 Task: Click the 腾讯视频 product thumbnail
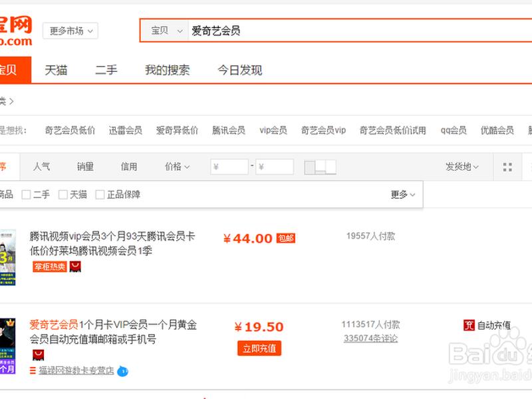coord(8,257)
